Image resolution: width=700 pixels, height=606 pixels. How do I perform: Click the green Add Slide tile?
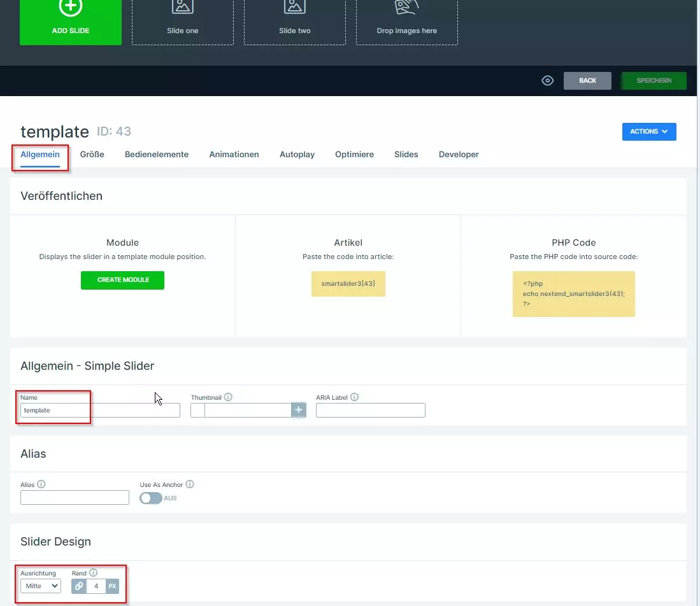71,22
